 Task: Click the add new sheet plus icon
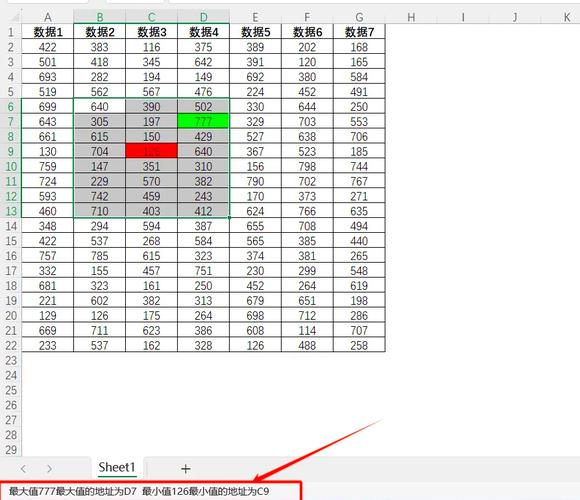point(186,469)
